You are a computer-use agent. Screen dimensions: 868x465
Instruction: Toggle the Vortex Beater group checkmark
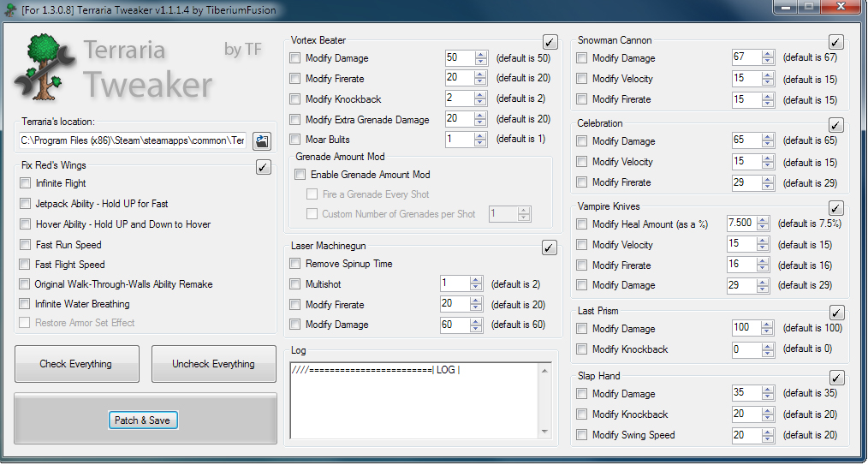[550, 41]
